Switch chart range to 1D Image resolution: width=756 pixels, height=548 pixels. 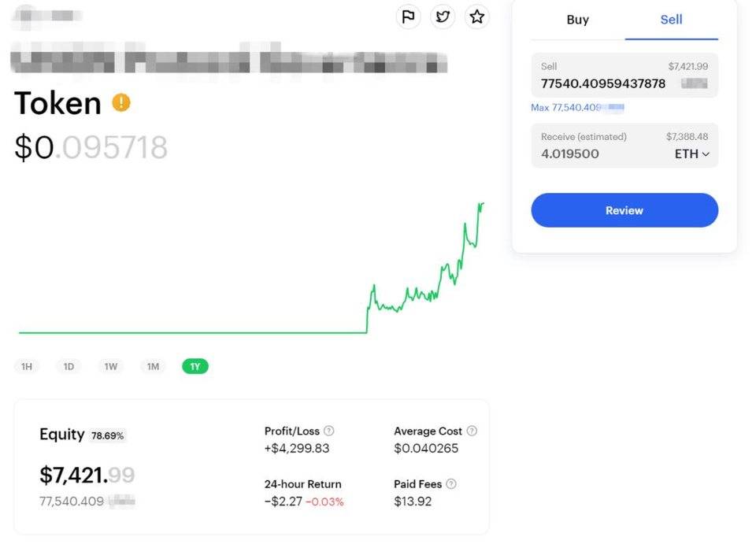(x=69, y=366)
